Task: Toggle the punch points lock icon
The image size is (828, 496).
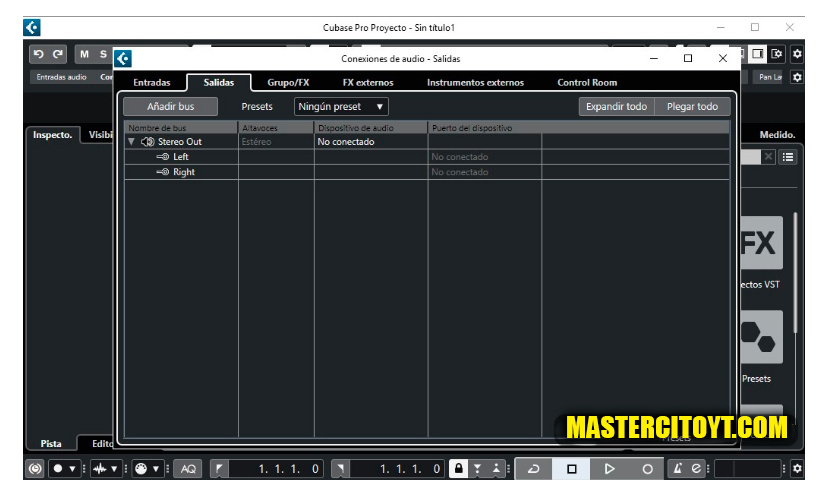Action: [458, 469]
